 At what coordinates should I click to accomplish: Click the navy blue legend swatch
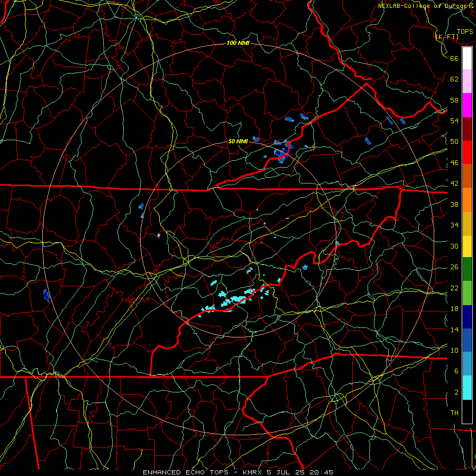[x=467, y=317]
